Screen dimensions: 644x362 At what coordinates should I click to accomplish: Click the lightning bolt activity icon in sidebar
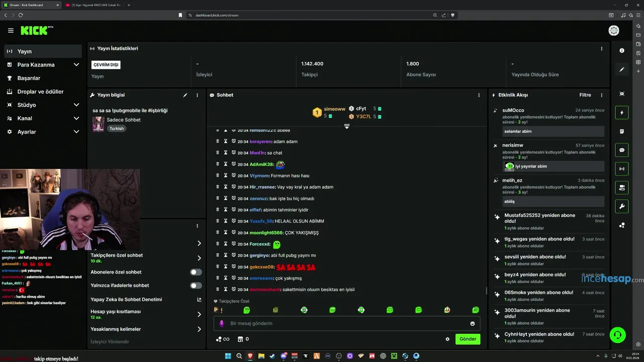pos(622,113)
